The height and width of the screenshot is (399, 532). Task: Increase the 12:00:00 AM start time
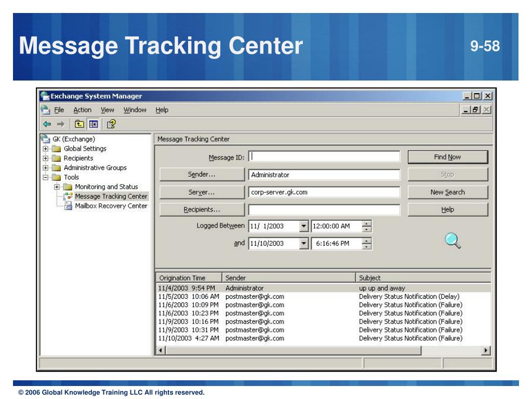[x=366, y=223]
